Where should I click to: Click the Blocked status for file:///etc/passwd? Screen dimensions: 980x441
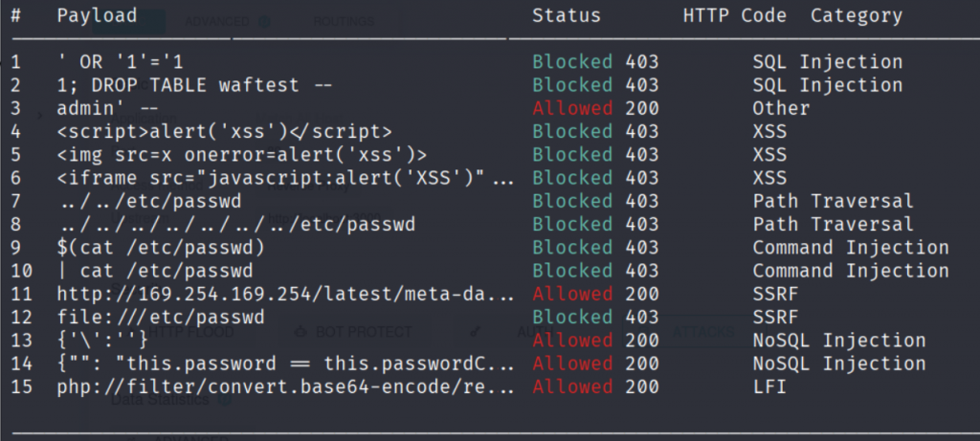[572, 317]
